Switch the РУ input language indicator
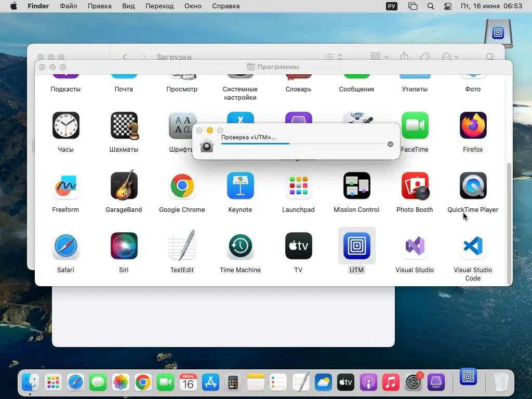 [392, 6]
